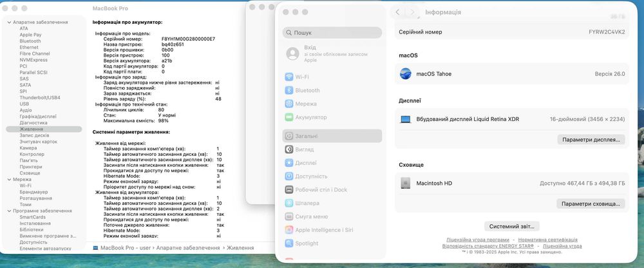The width and height of the screenshot is (644, 268).
Task: Select Ethernet in the hardware tree
Action: point(29,47)
